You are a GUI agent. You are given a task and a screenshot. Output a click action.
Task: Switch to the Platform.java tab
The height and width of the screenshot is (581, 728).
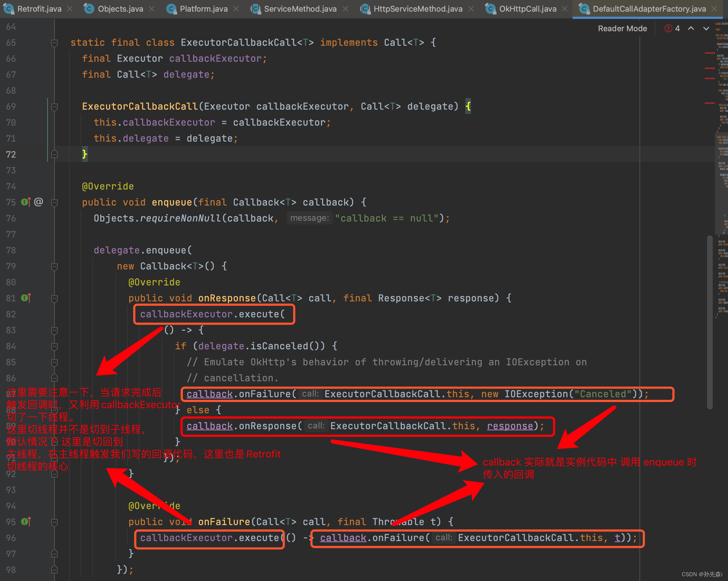[x=203, y=9]
